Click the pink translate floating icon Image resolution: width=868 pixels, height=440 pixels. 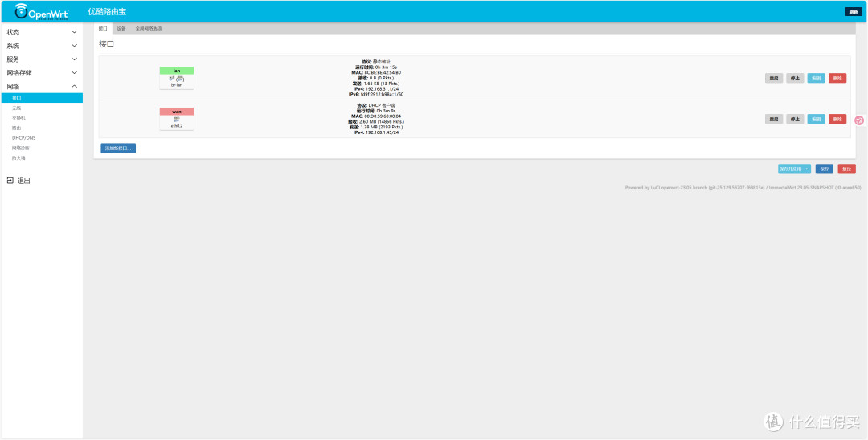tap(860, 120)
